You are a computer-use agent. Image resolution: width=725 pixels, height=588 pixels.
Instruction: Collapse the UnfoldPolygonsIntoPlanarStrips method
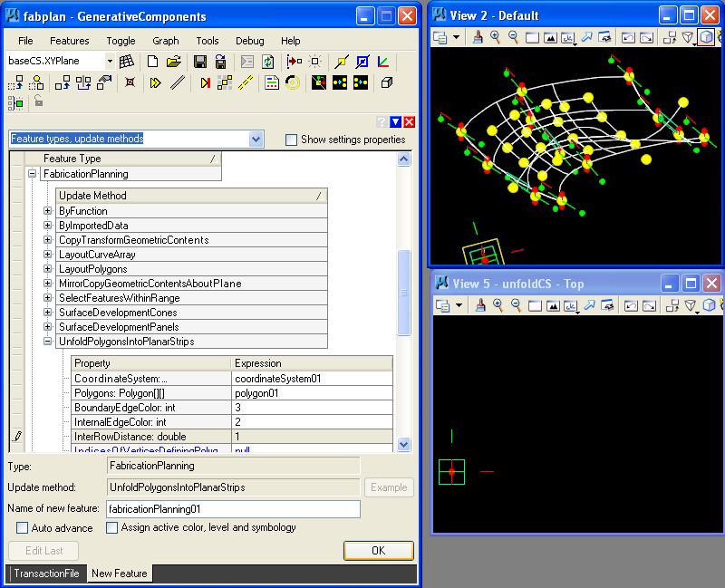point(47,342)
